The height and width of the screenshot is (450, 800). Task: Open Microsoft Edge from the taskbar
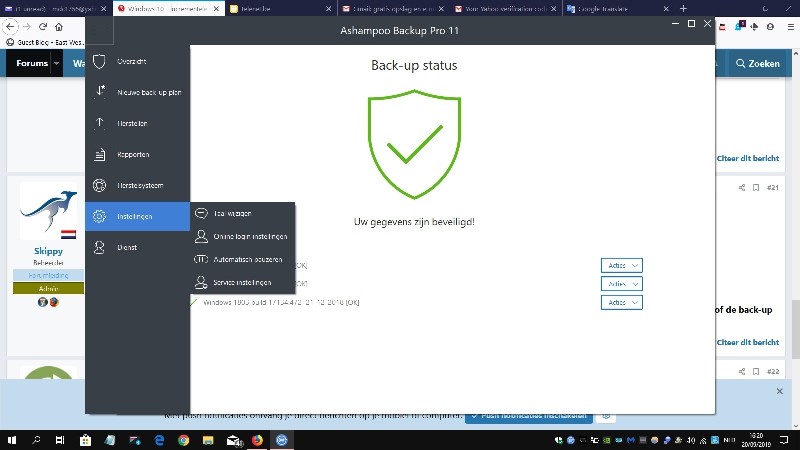coord(159,440)
